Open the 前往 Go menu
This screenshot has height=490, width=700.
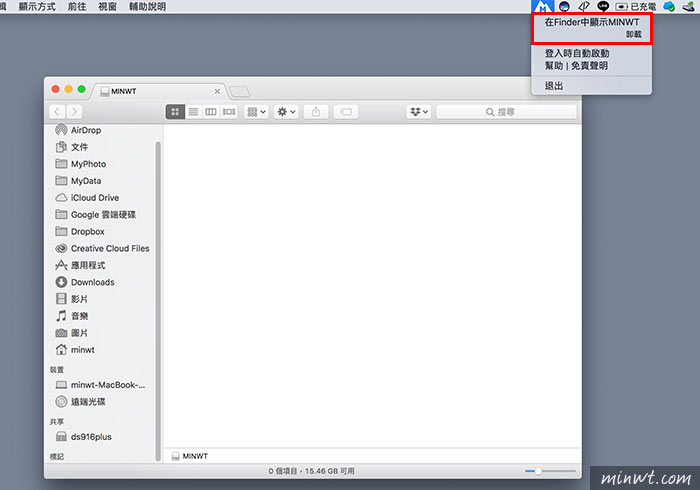77,6
